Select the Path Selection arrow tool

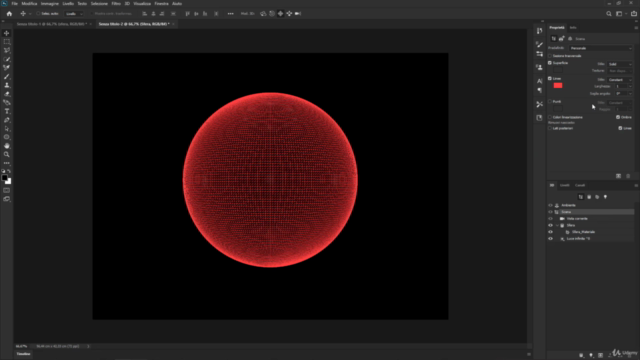coord(7,129)
